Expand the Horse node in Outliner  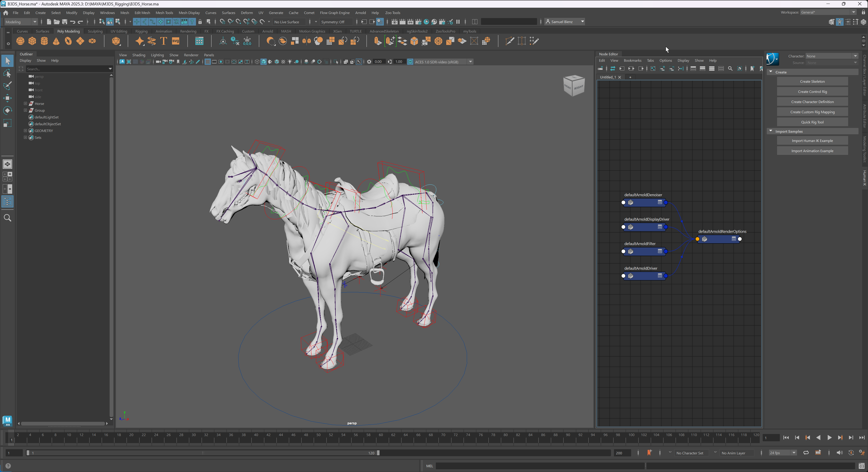click(x=25, y=104)
